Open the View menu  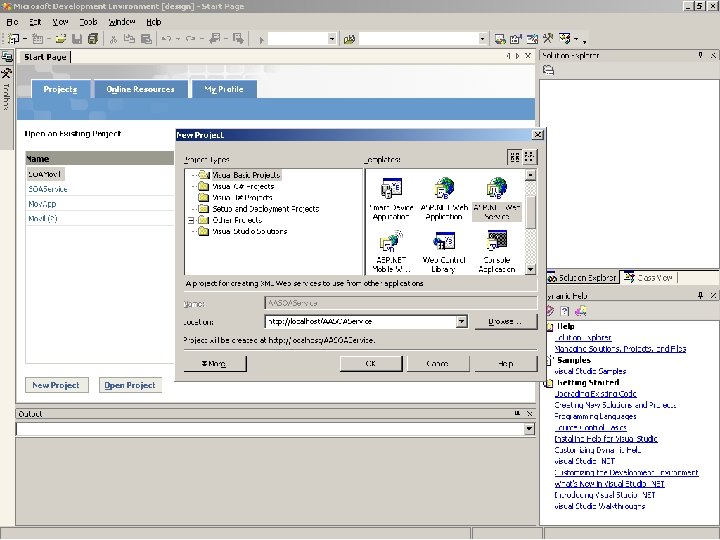[x=60, y=22]
